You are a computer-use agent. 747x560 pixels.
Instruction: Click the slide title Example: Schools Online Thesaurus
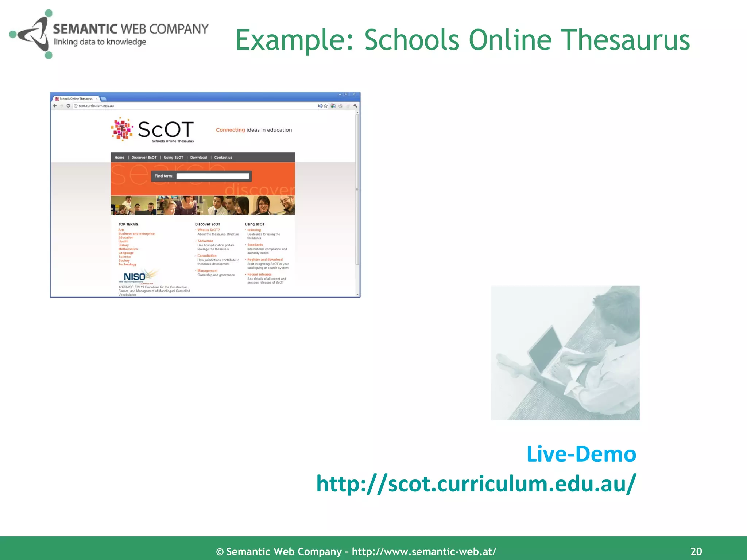(462, 40)
